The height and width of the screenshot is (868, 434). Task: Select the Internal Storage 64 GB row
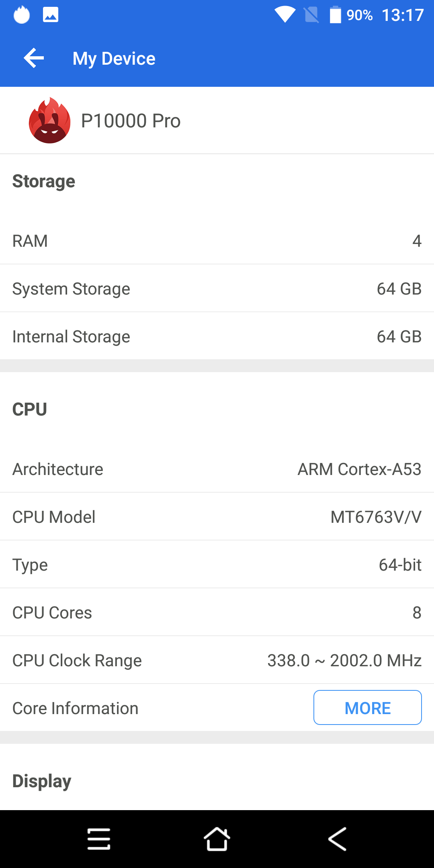(x=217, y=336)
